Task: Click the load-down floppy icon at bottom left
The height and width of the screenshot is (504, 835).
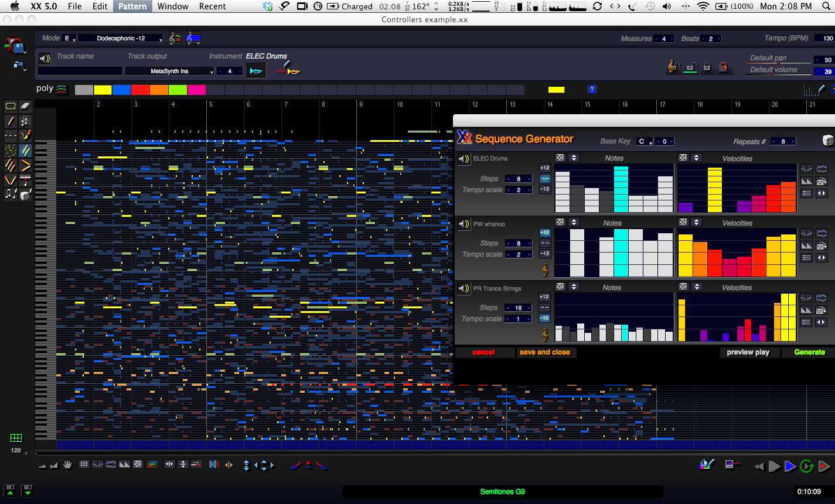Action: tap(27, 490)
